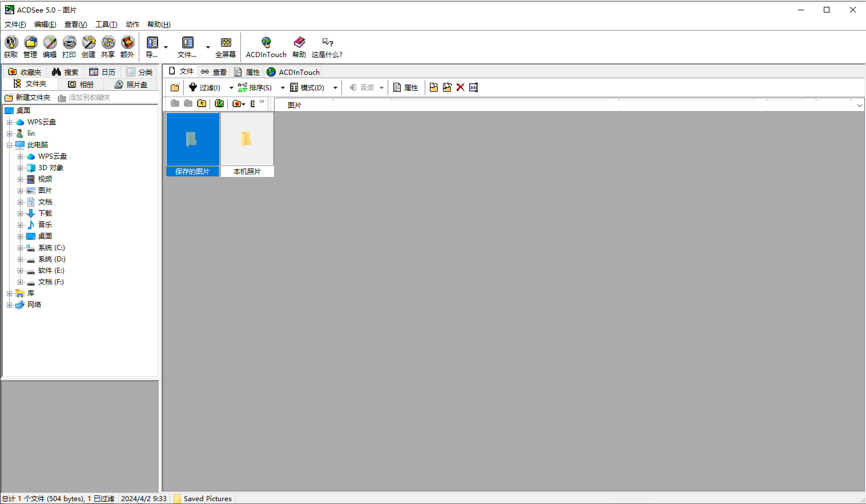Click the 共享 share icon
This screenshot has width=866, height=504.
108,47
